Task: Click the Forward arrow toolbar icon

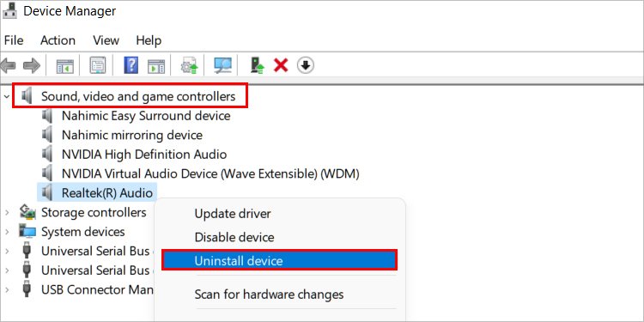Action: 32,65
